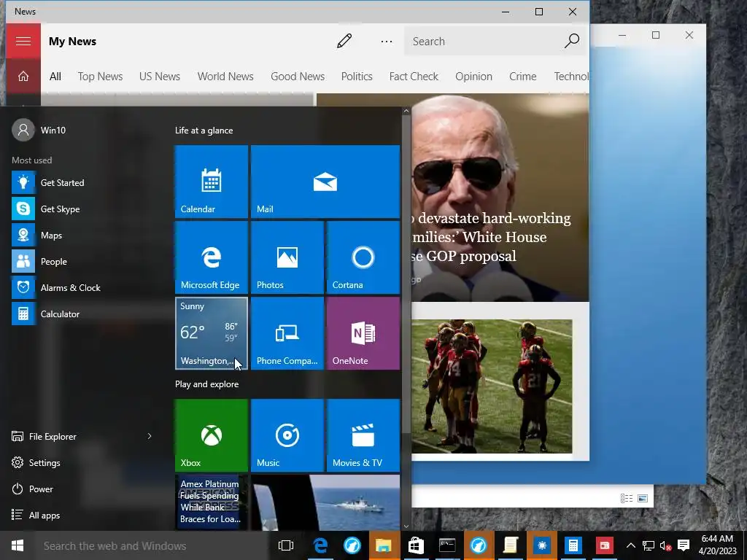Launch Edge from the taskbar
The image size is (747, 560).
tap(320, 545)
